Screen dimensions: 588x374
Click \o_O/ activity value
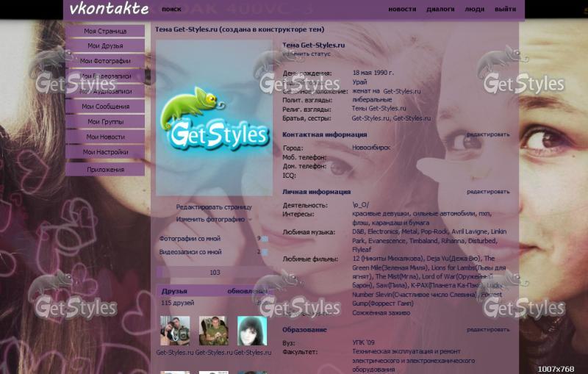360,205
